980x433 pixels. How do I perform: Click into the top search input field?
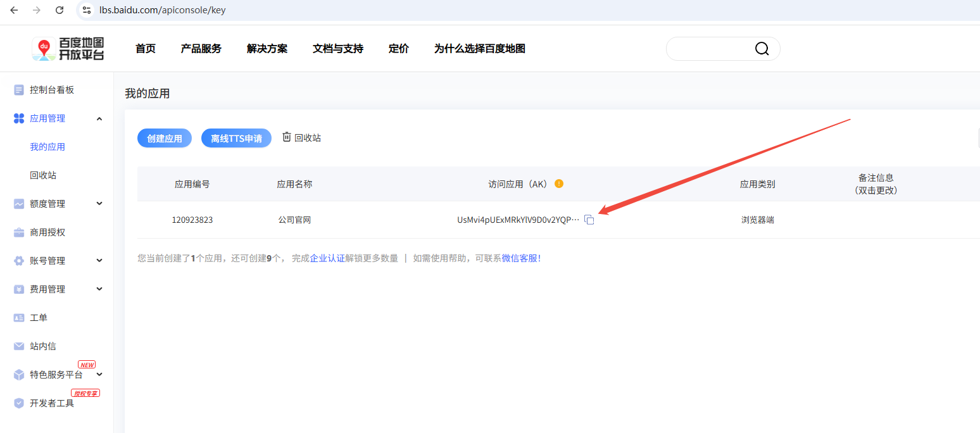[x=709, y=49]
